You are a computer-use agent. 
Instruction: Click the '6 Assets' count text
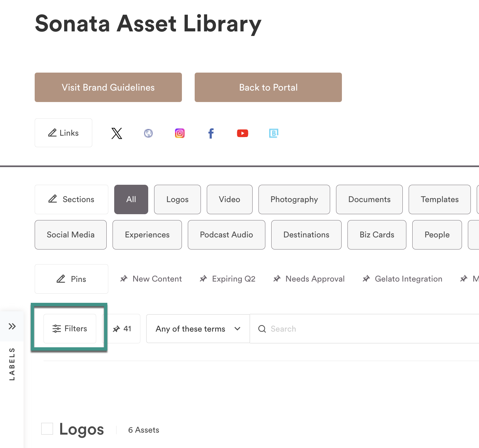pyautogui.click(x=144, y=430)
